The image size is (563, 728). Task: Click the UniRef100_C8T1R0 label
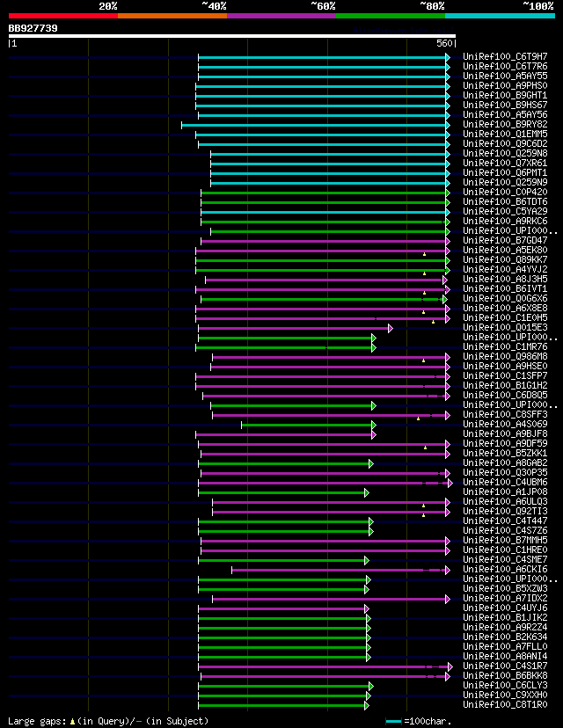coord(505,705)
